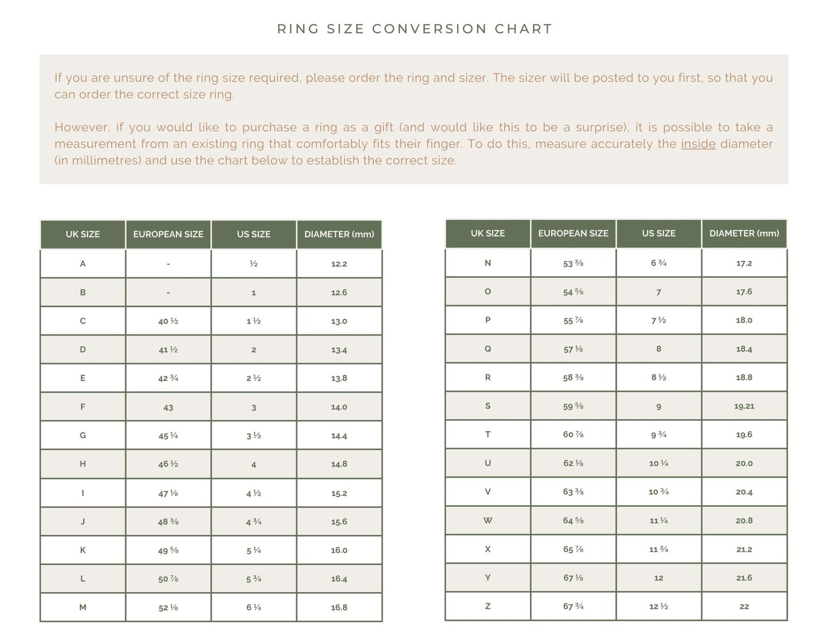This screenshot has width=828, height=644.
Task: Click the 16.8 diameter cell
Action: pyautogui.click(x=339, y=607)
